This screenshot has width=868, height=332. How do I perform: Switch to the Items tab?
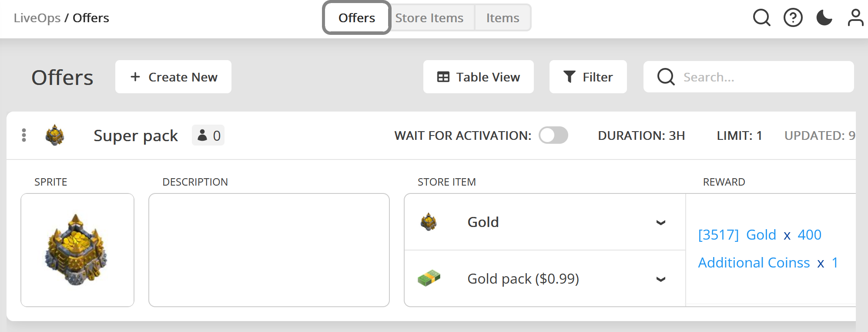click(x=502, y=17)
